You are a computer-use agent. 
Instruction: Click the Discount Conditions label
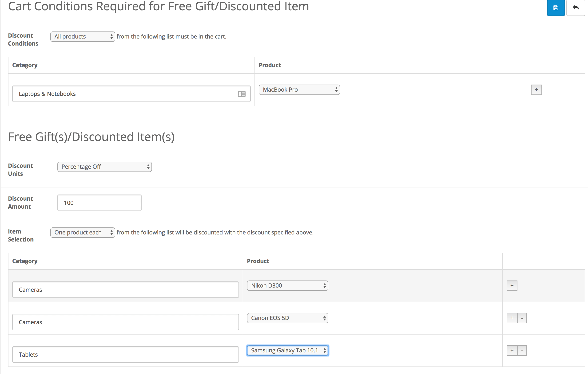(23, 39)
